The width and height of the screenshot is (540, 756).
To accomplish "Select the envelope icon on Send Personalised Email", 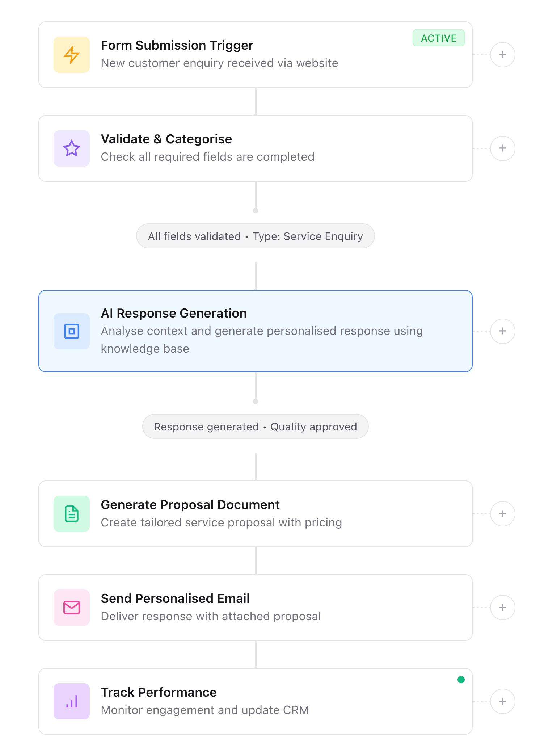I will (x=71, y=608).
